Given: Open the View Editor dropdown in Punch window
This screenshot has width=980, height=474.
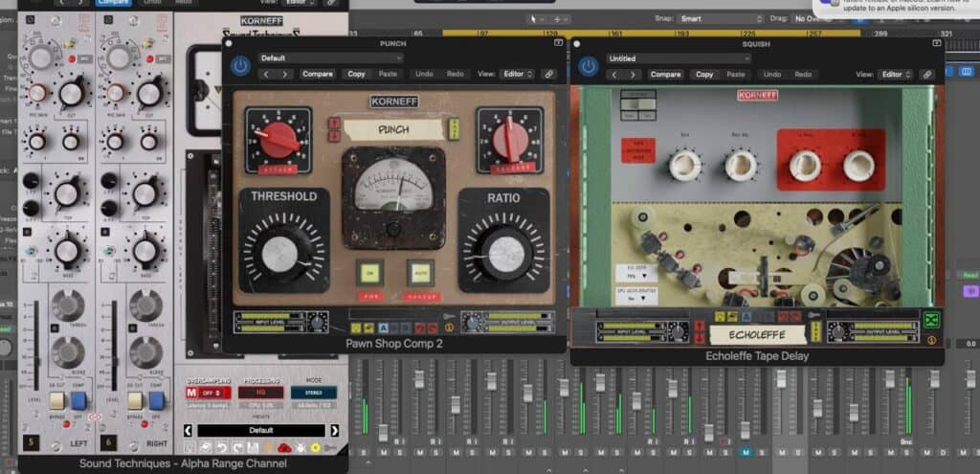Looking at the screenshot, I should click(516, 74).
